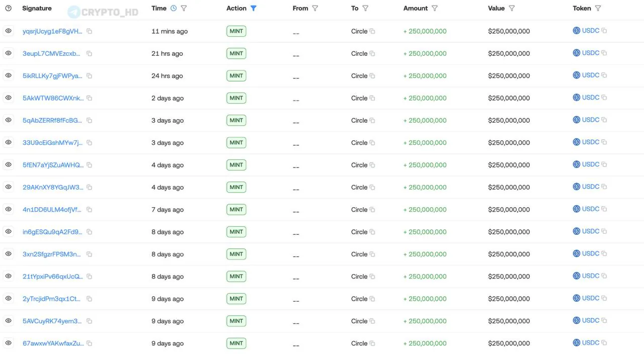This screenshot has height=354, width=644.
Task: Open USDC token link in 7 days ago row
Action: click(590, 209)
